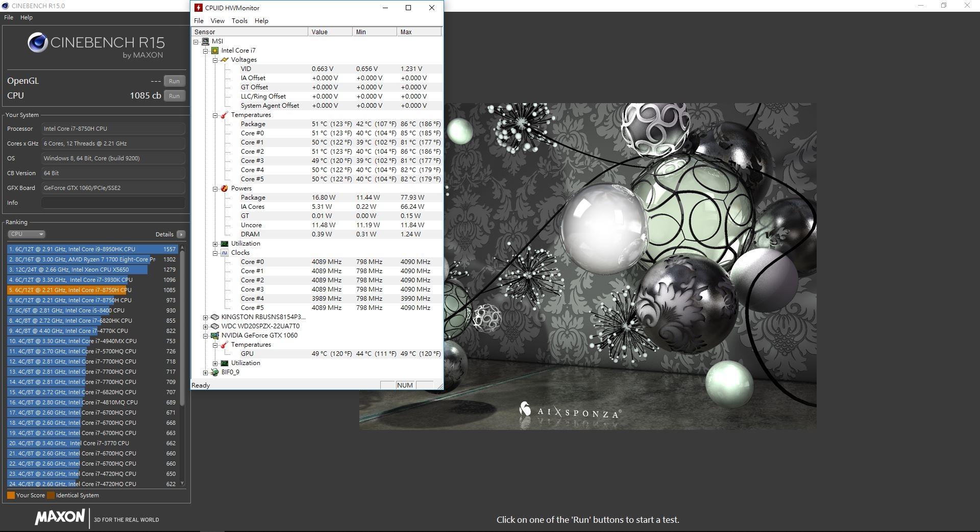Select ranking entry Intel Core i9-8950HK CPU
Image resolution: width=980 pixels, height=532 pixels.
click(x=92, y=249)
